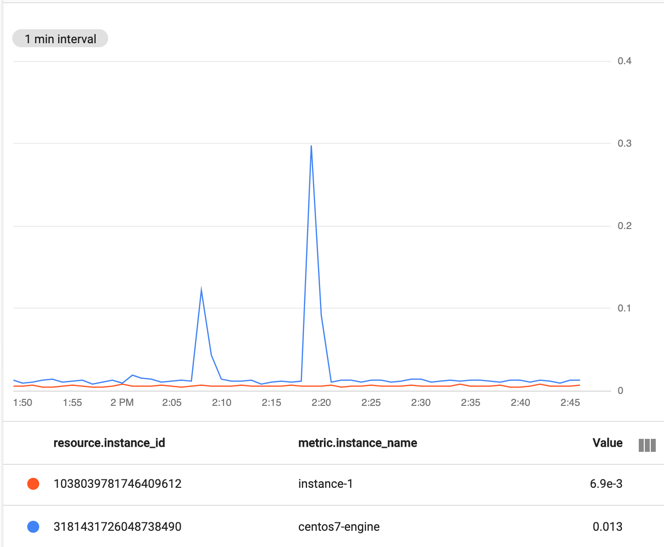Click the 0.013 value cell

[607, 526]
